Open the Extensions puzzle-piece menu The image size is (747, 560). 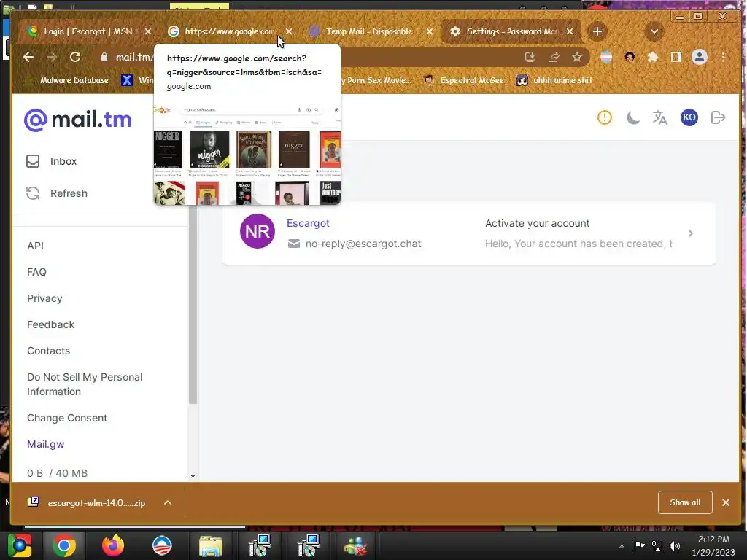(x=653, y=57)
